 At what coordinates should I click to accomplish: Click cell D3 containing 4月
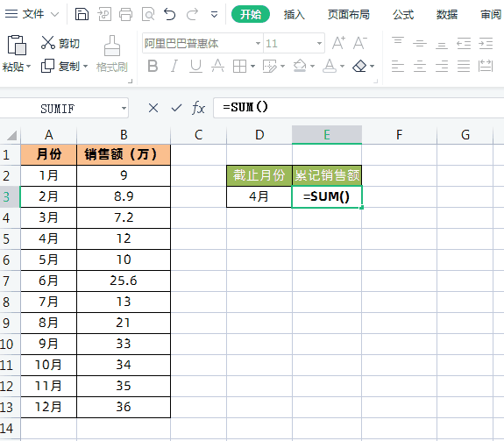(259, 196)
